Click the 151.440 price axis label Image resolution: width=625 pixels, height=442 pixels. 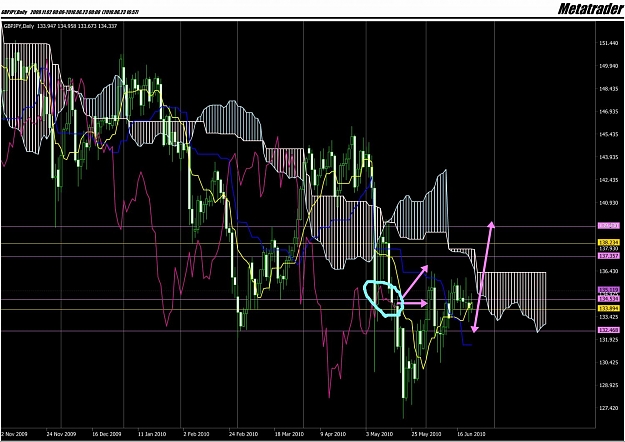(608, 43)
